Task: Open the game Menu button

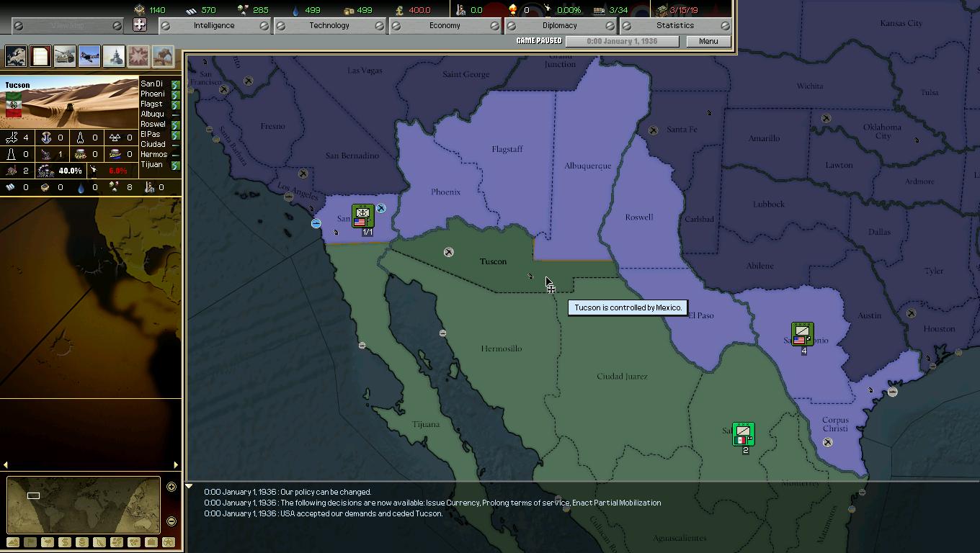Action: [708, 41]
